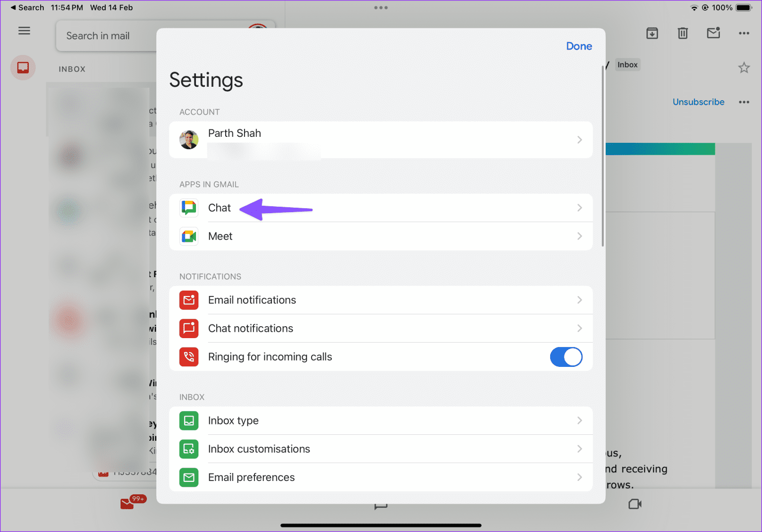Toggle Ringing for incoming calls switch
The width and height of the screenshot is (762, 532).
point(566,357)
